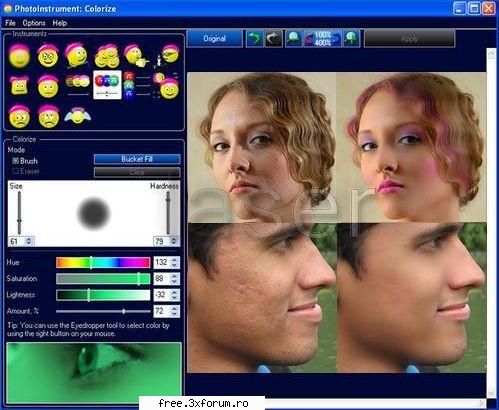Screen dimensions: 499x410
Task: Select the smiley with pointing hand instrument
Action: [x=136, y=56]
